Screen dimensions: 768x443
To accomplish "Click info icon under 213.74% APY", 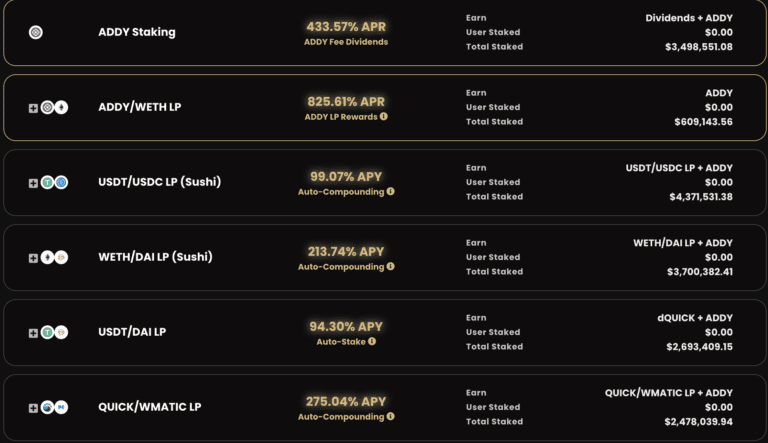I will [390, 266].
